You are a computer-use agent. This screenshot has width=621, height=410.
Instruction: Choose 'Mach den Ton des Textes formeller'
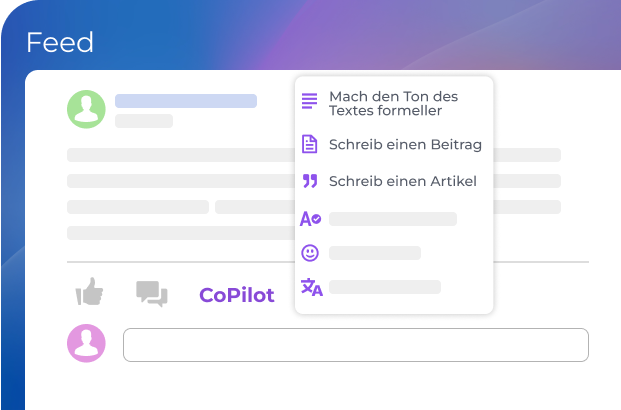point(393,103)
